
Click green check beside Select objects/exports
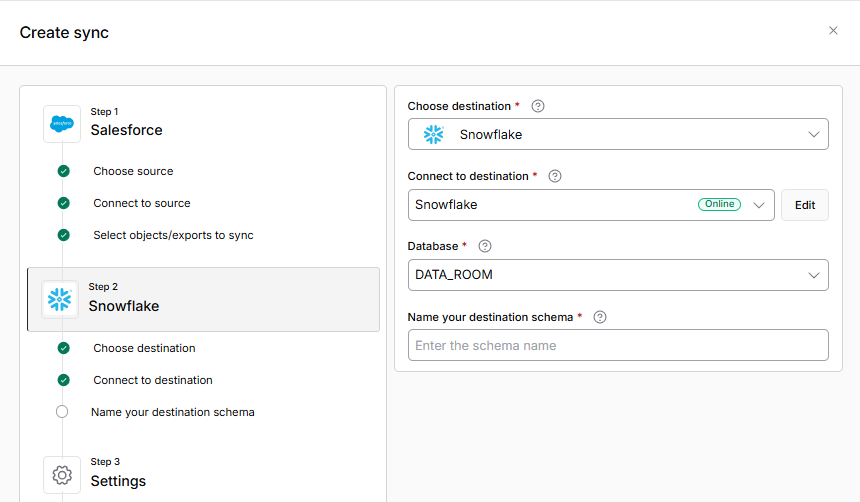pos(64,235)
